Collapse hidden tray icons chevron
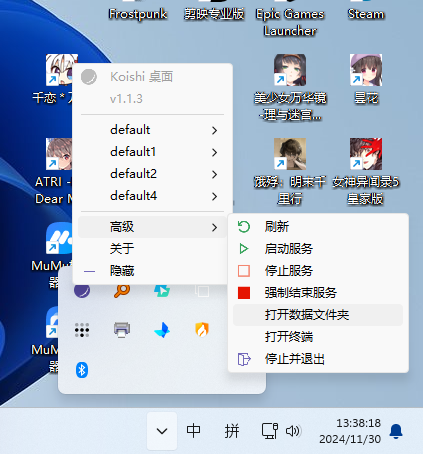 click(x=162, y=431)
